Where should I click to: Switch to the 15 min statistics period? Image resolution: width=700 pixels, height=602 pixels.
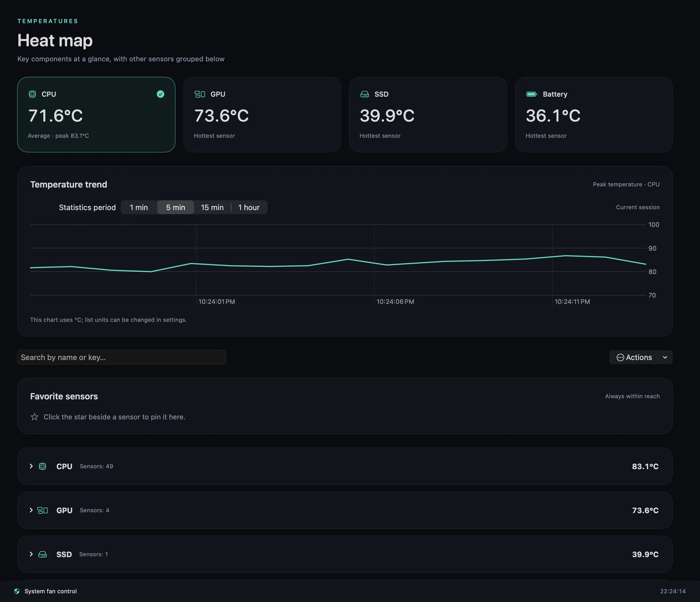212,207
